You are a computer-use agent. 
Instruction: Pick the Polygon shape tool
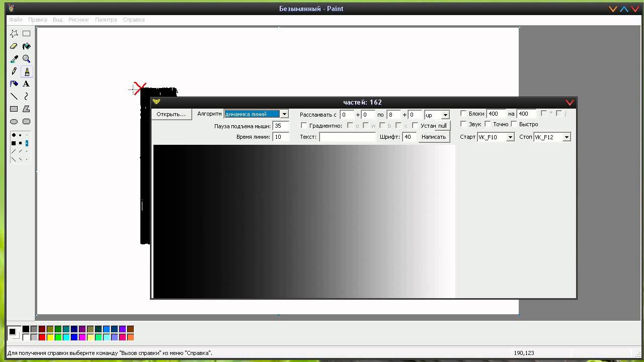pos(27,109)
